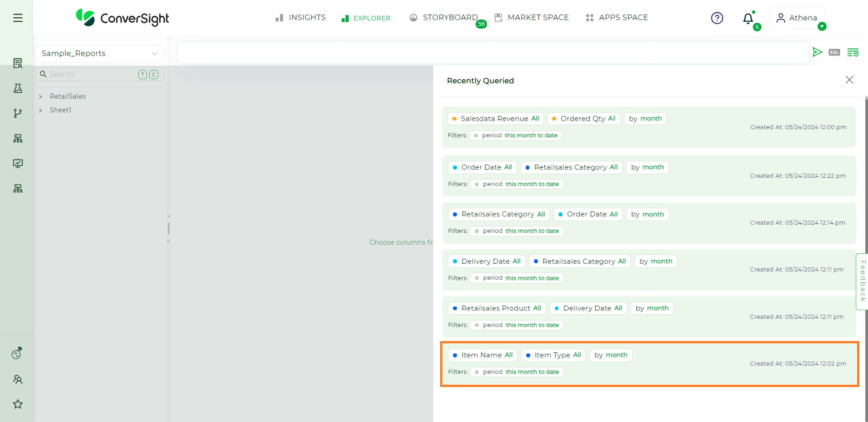This screenshot has width=868, height=422.
Task: Open the help question mark icon
Action: tap(717, 18)
